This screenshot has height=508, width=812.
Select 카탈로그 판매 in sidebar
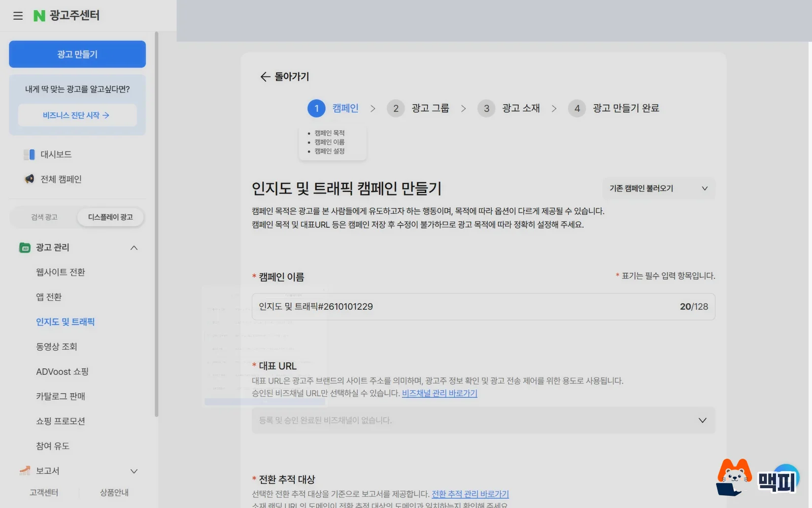(x=60, y=396)
